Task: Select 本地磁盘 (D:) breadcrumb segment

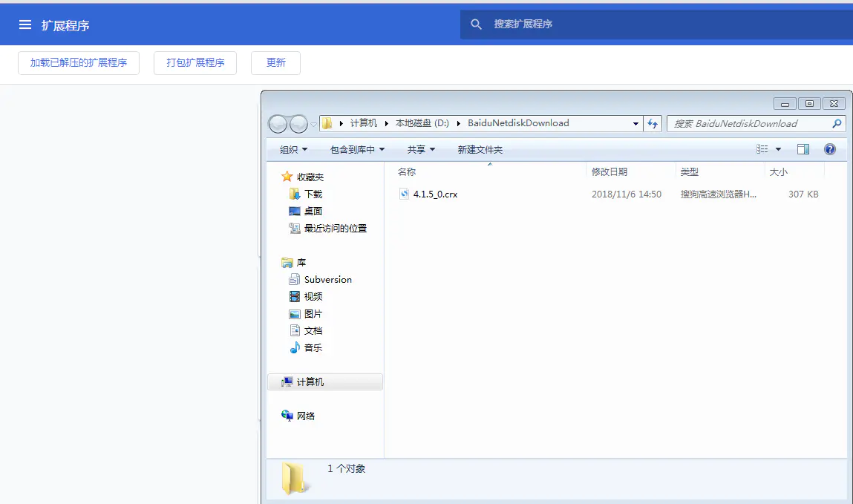Action: (422, 123)
